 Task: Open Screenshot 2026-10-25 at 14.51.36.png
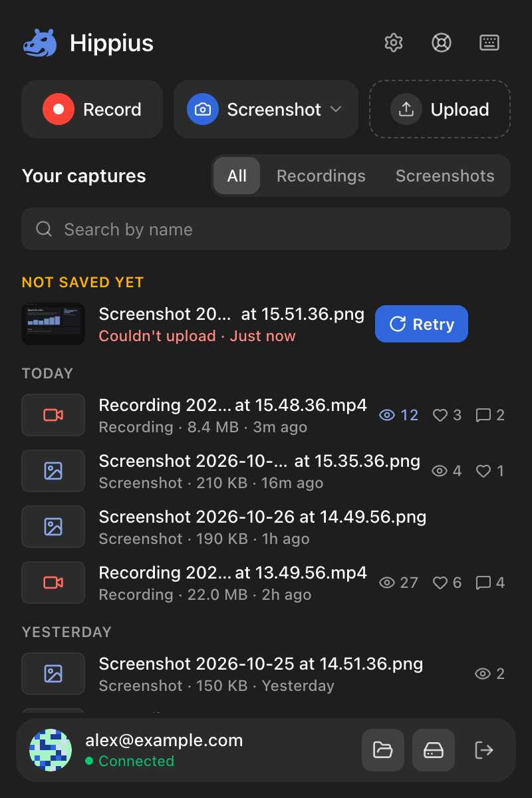tap(261, 664)
